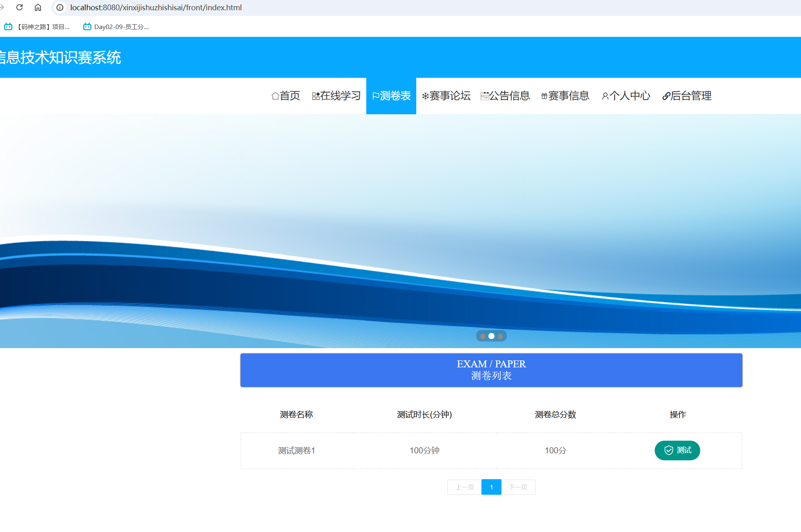Viewport: 801px width, 532px height.
Task: Start the 测试 for 测试测卷1
Action: pos(677,451)
